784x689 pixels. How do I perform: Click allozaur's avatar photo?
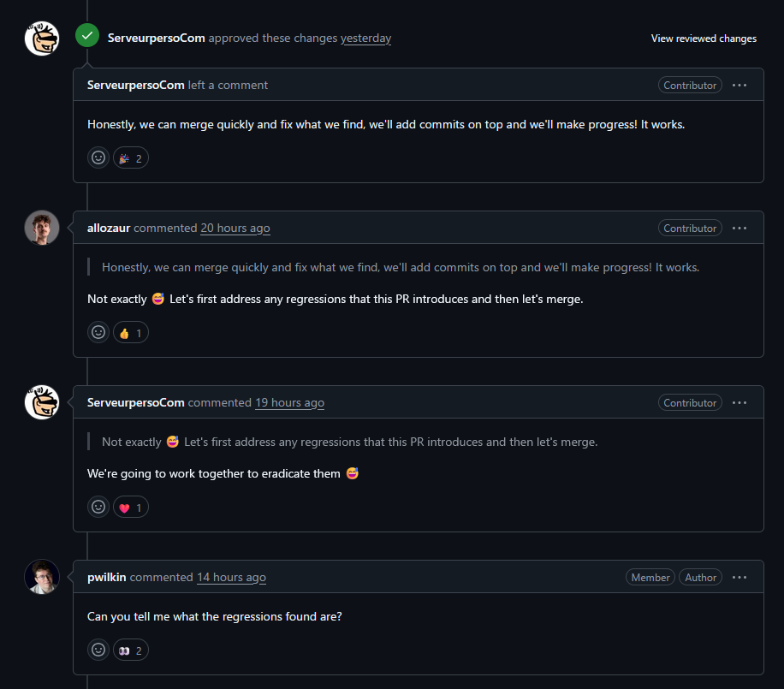tap(42, 228)
